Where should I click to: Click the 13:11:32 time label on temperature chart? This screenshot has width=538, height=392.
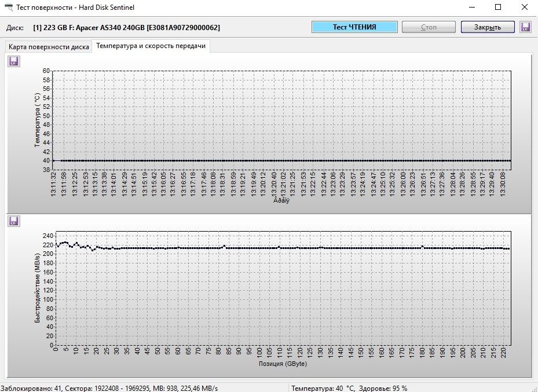tap(53, 184)
